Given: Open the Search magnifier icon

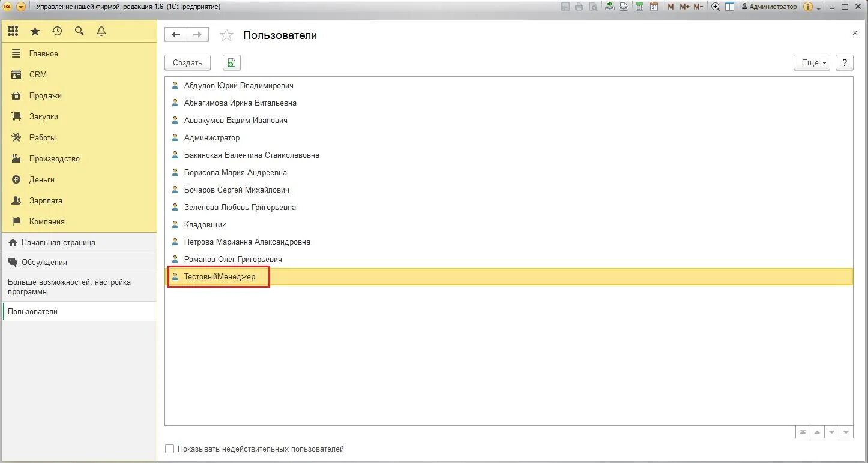Looking at the screenshot, I should coord(79,31).
